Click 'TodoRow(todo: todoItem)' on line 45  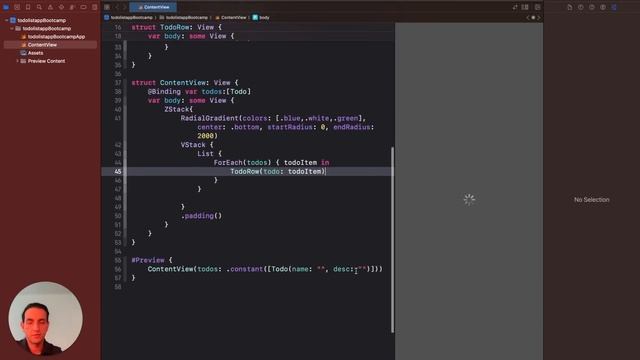pyautogui.click(x=278, y=171)
